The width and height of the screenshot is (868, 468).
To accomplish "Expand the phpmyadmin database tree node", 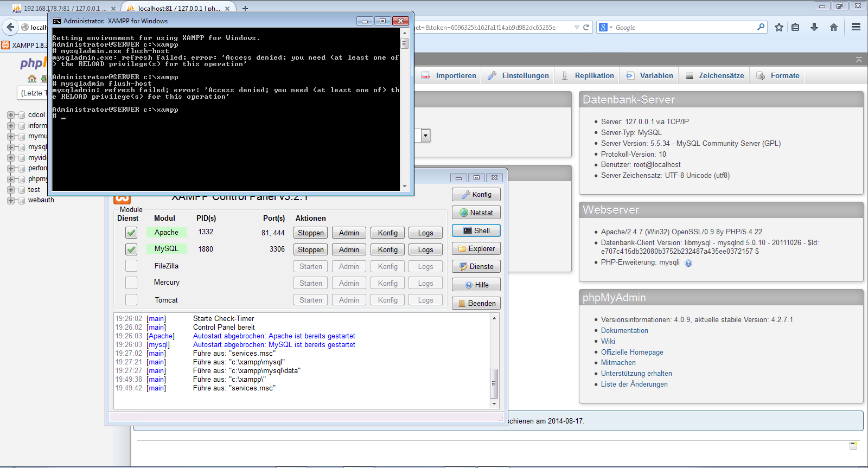I will tap(10, 179).
